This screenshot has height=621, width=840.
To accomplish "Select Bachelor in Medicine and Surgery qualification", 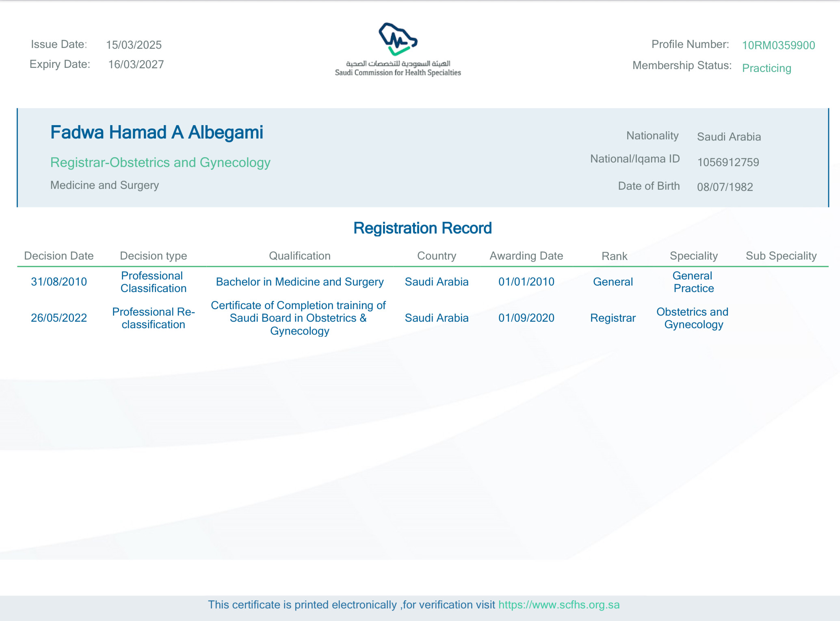I will coord(300,282).
